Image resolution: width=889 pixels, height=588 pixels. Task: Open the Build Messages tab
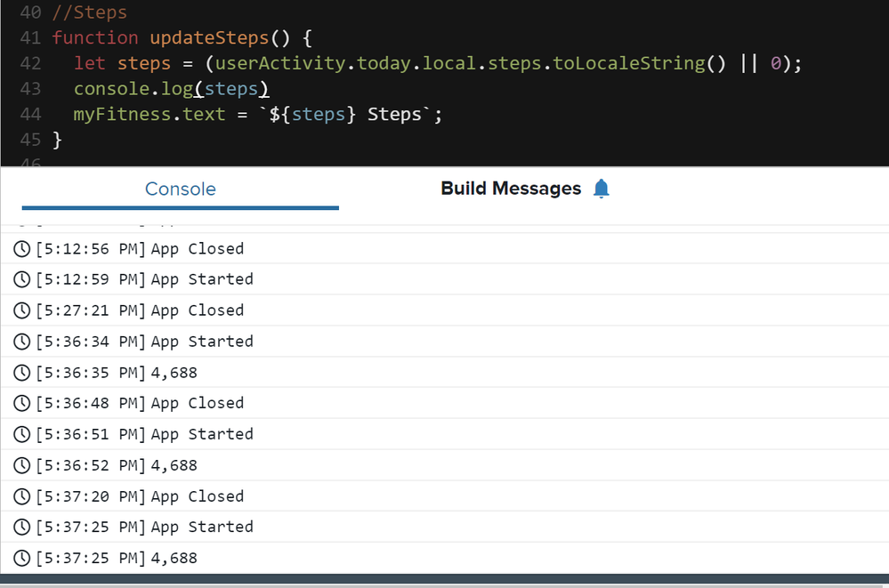click(511, 189)
